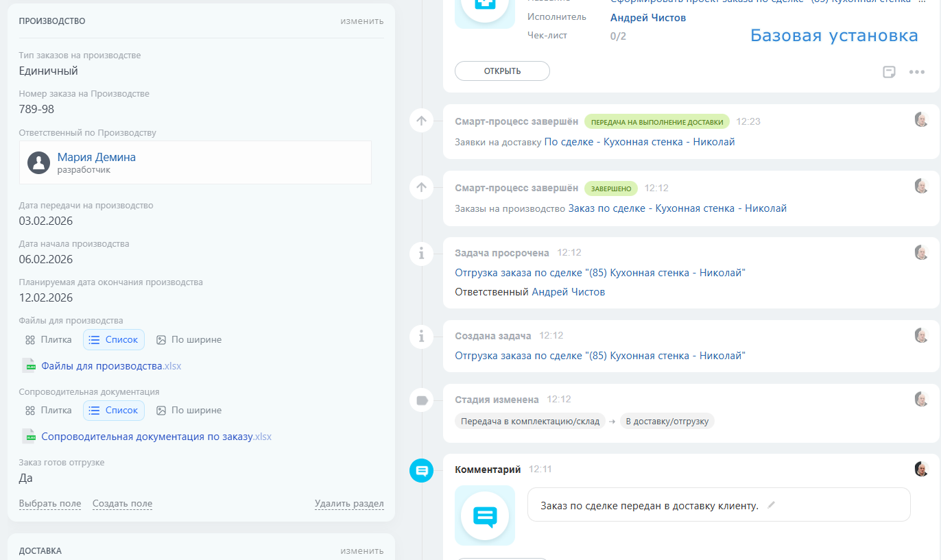Switch Файлы для производства to Список view
This screenshot has height=560, width=941.
[x=114, y=339]
